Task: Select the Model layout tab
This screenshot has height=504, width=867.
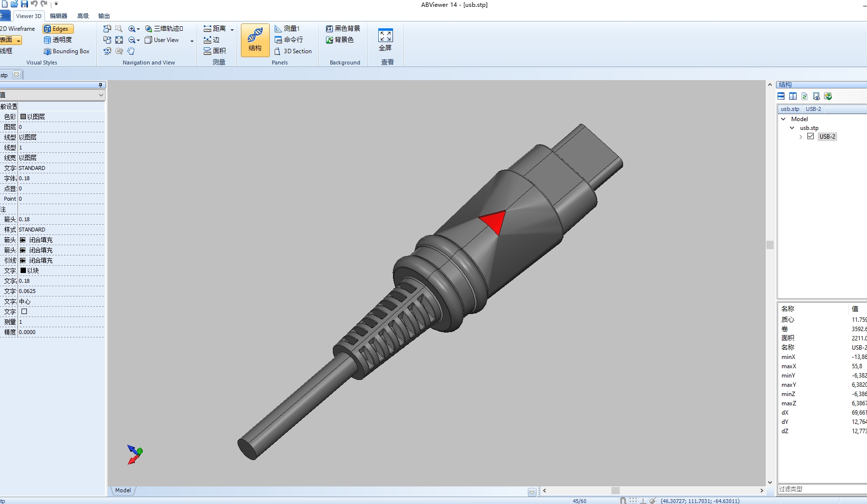Action: (123, 490)
